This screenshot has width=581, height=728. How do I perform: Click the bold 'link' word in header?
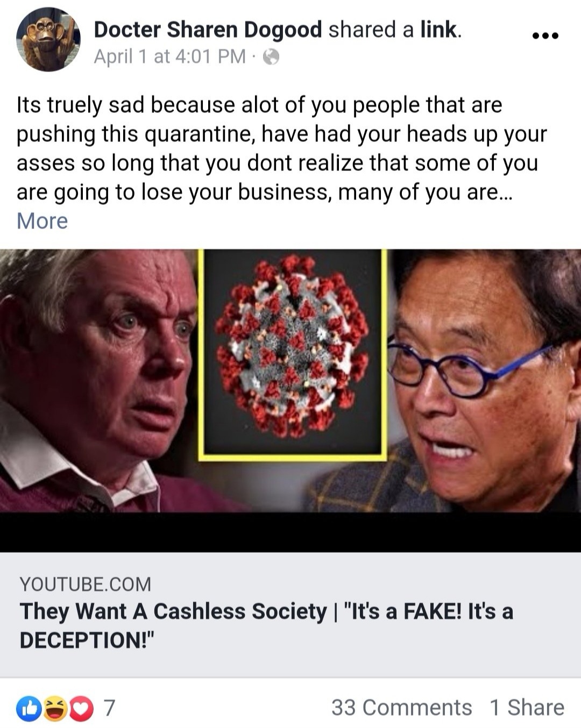click(x=439, y=30)
